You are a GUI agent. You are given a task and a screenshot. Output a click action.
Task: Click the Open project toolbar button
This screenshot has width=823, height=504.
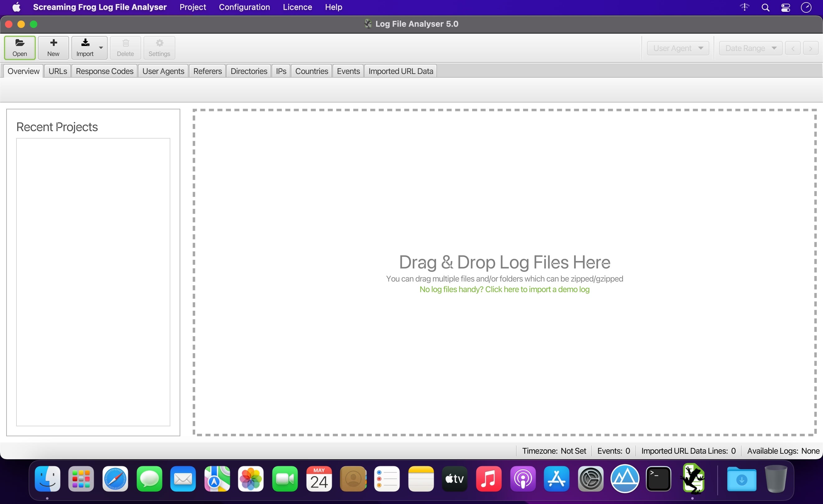[20, 48]
